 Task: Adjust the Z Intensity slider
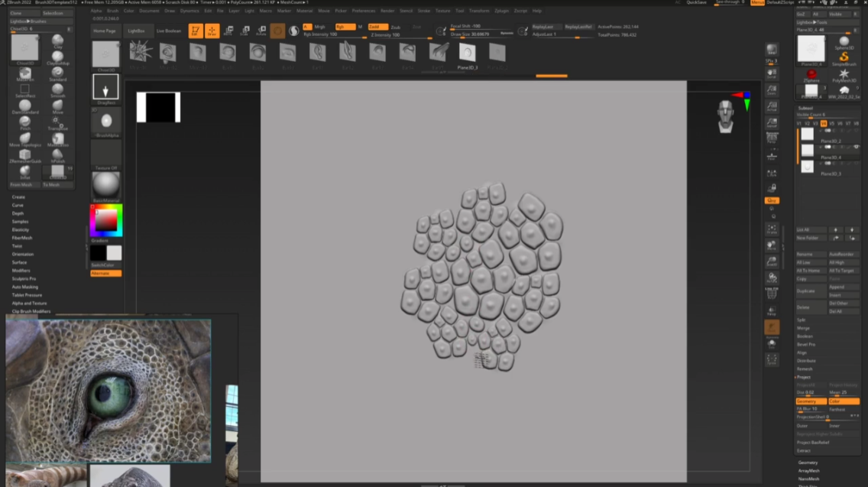pos(402,35)
